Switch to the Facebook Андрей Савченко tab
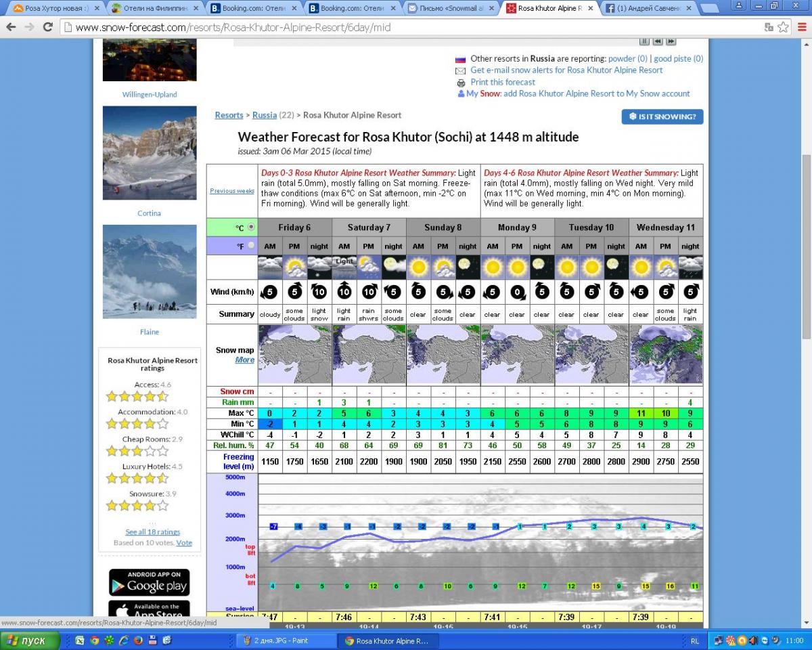Image resolution: width=812 pixels, height=650 pixels. 650,9
